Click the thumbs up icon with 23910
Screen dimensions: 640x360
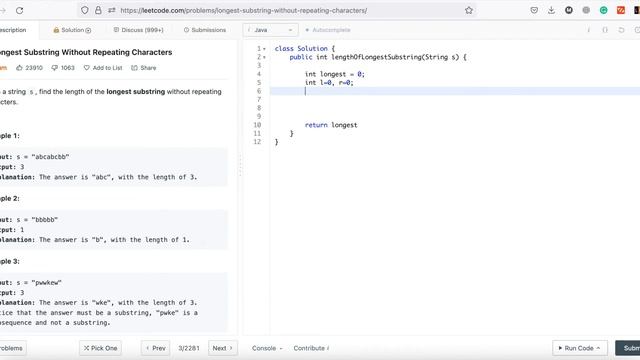tap(19, 68)
